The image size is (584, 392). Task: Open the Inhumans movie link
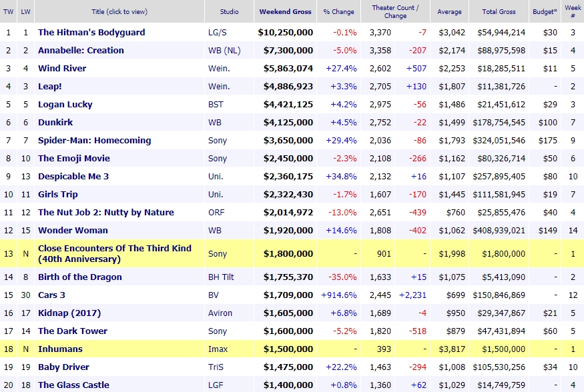[x=60, y=349]
